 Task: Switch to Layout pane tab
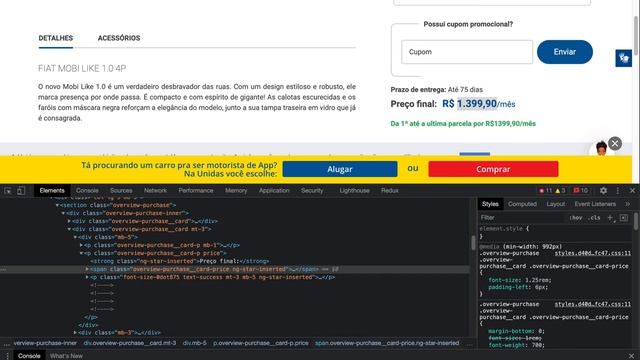[556, 204]
